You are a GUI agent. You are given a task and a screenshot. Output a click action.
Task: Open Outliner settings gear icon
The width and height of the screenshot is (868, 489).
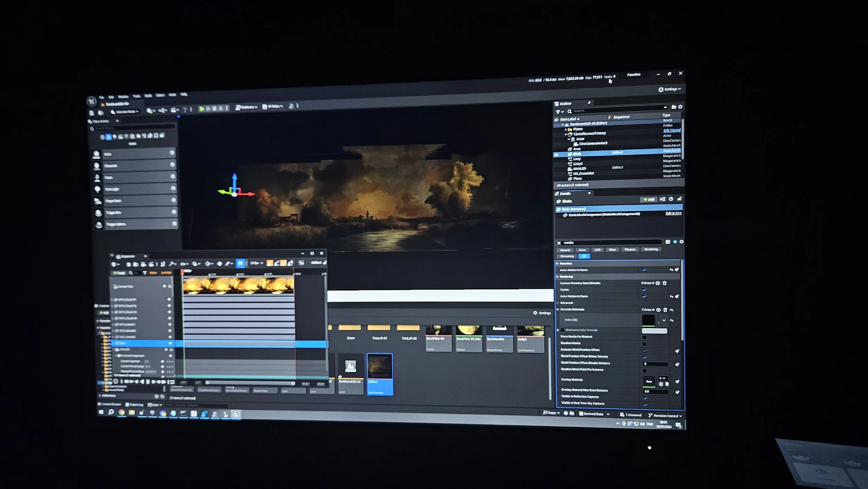pos(680,107)
